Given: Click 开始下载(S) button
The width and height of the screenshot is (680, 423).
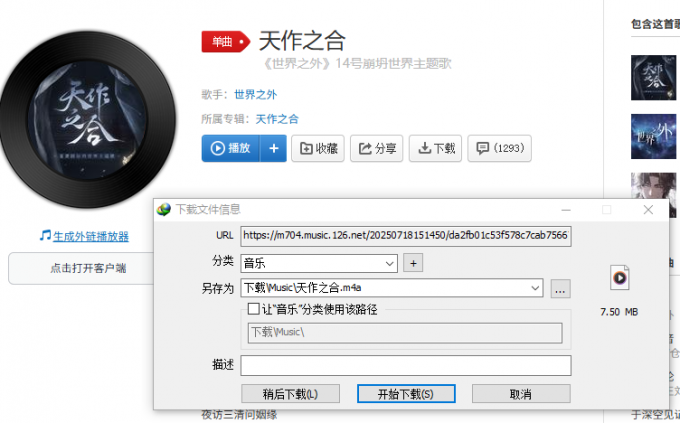Looking at the screenshot, I should tap(406, 394).
